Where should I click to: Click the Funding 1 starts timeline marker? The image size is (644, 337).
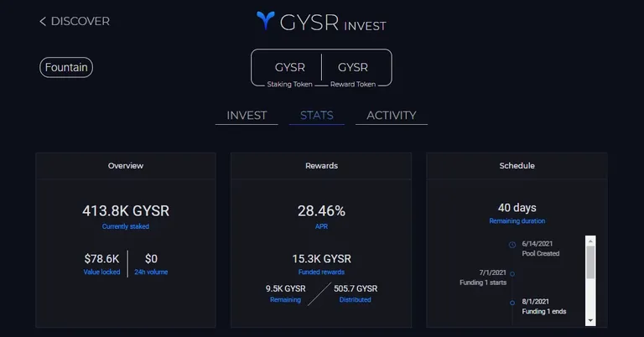[512, 274]
